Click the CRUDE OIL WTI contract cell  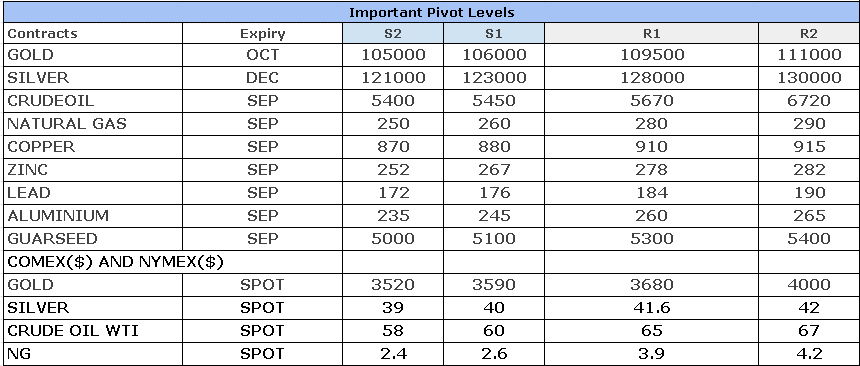93,331
